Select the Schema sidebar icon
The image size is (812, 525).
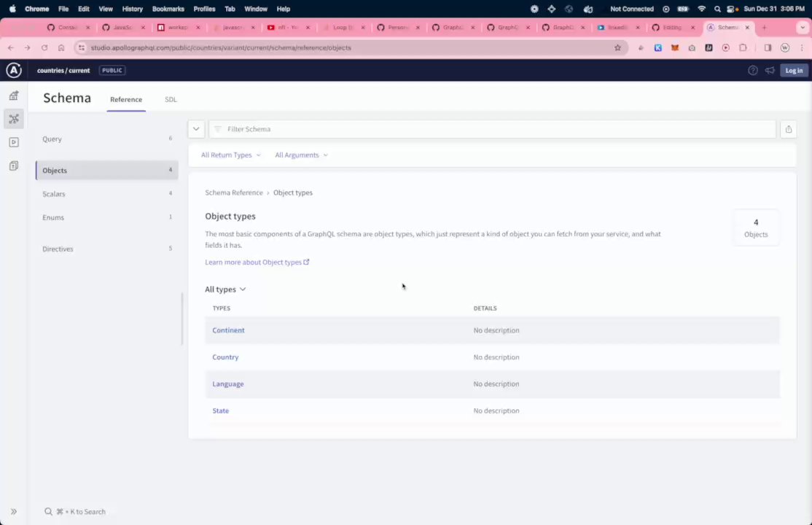[14, 119]
